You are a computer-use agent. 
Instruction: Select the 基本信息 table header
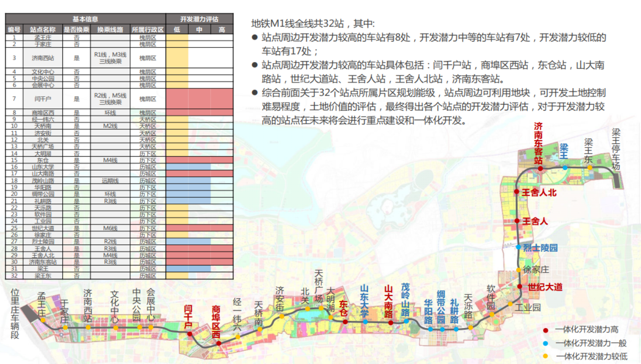click(85, 19)
